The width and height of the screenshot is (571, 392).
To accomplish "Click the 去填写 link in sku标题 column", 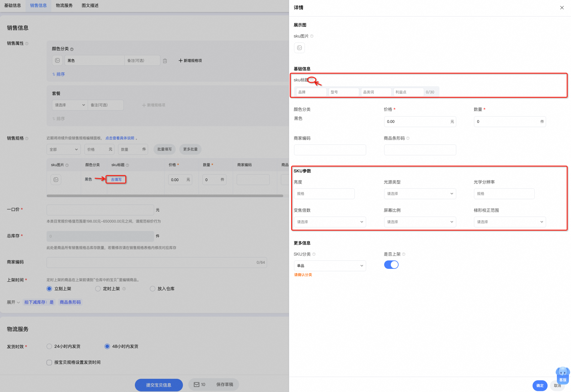I will tap(116, 180).
